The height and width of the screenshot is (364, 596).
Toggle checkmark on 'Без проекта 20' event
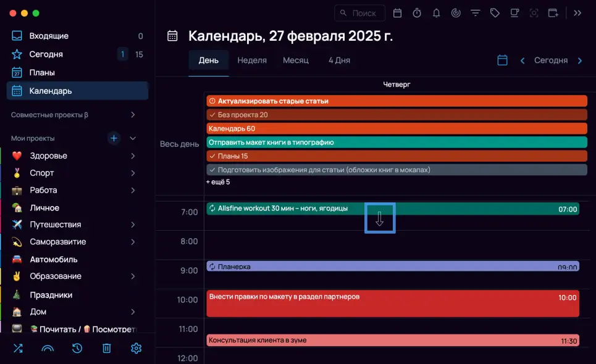point(212,115)
